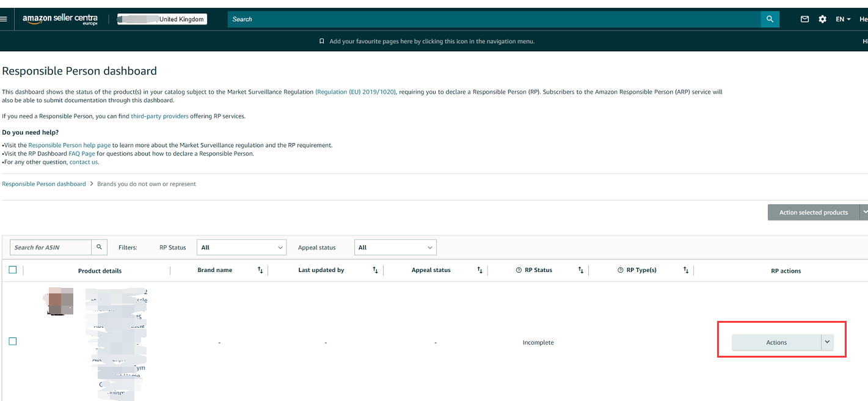Click the RP Status help icon
This screenshot has width=868, height=401.
[x=519, y=270]
